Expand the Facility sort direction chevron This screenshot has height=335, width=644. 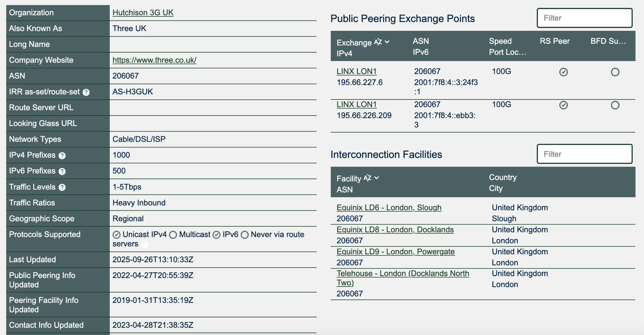(377, 178)
